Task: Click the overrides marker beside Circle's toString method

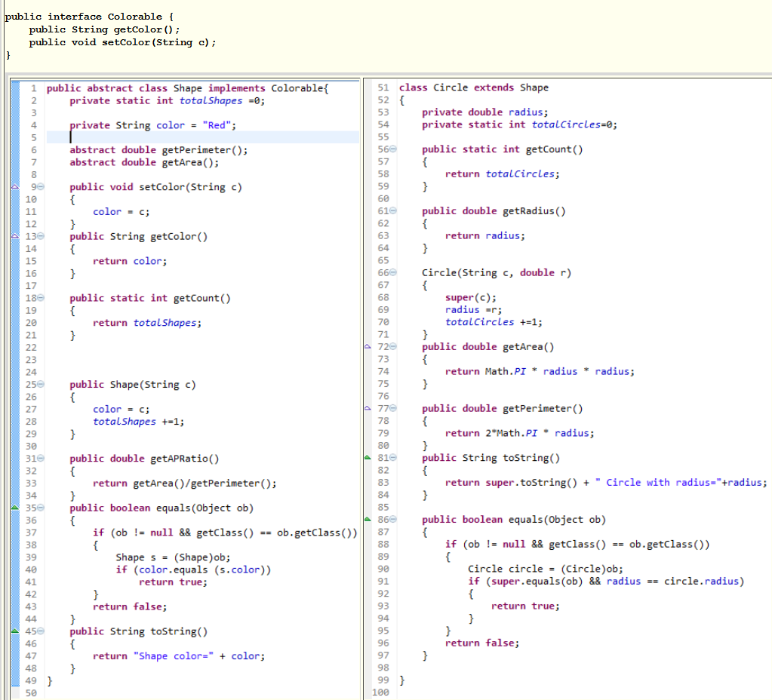Action: 368,458
